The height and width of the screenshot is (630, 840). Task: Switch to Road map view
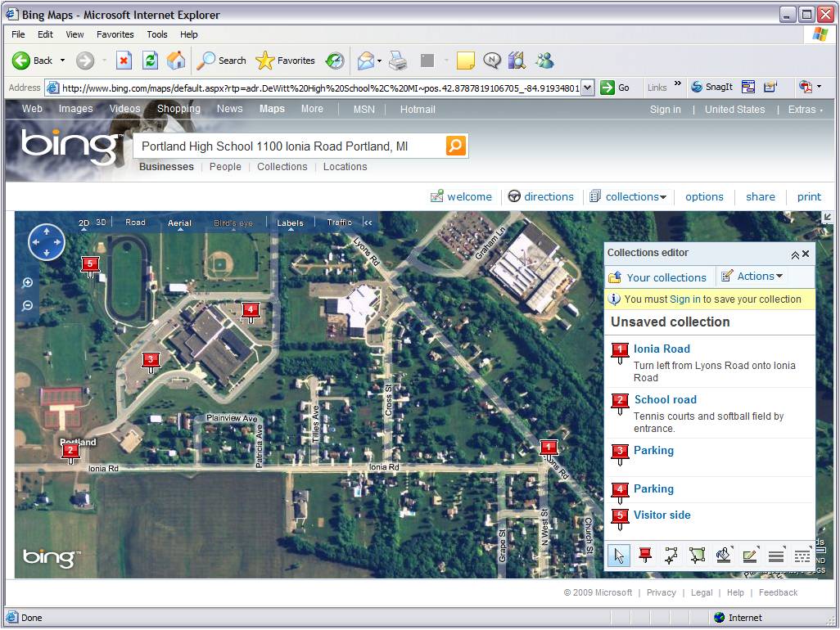(136, 222)
